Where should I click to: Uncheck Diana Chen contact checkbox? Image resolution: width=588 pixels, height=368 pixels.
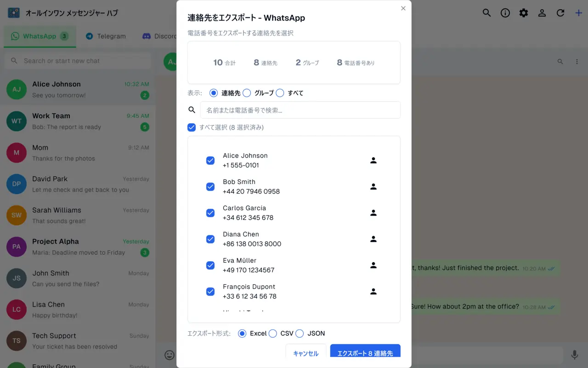coord(210,239)
